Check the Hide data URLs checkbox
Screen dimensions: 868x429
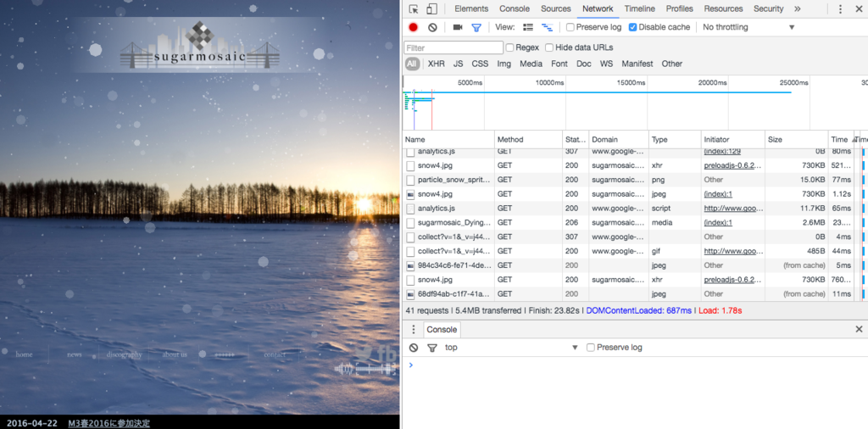[x=549, y=47]
